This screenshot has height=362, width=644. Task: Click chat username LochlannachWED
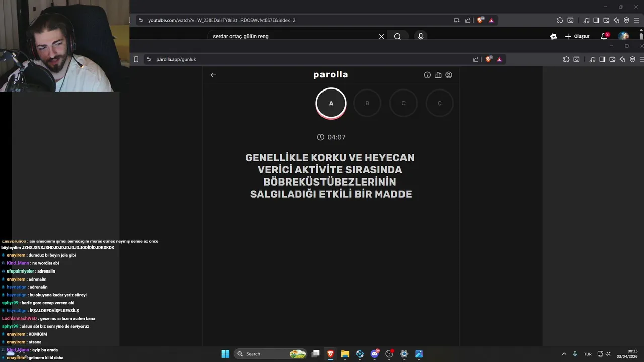click(19, 318)
